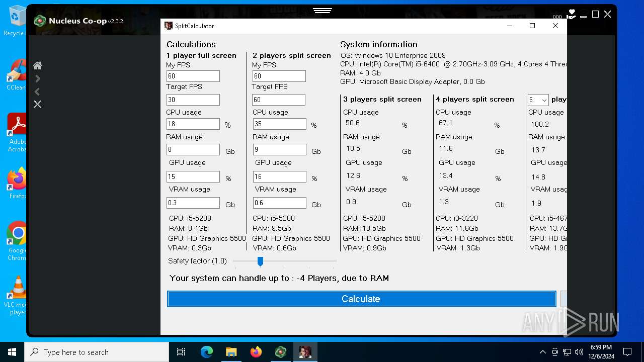The height and width of the screenshot is (362, 644).
Task: Click 2 players RAM usage field
Action: (279, 149)
